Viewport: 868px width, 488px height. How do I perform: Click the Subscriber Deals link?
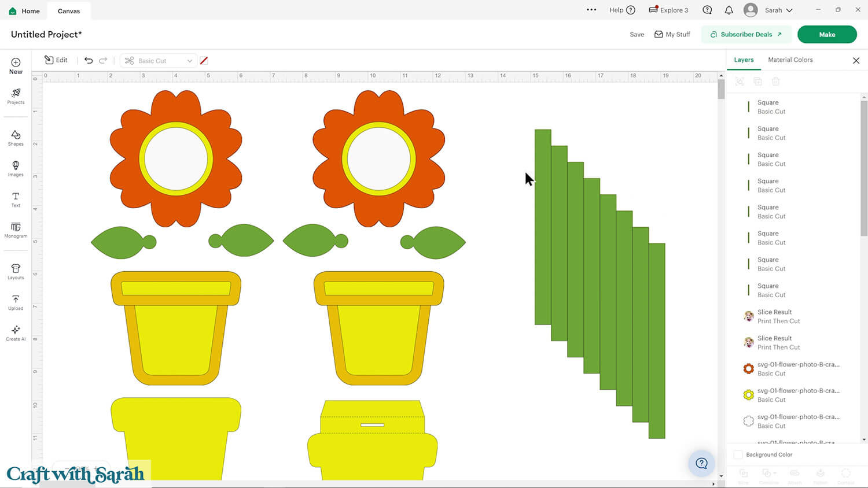746,35
